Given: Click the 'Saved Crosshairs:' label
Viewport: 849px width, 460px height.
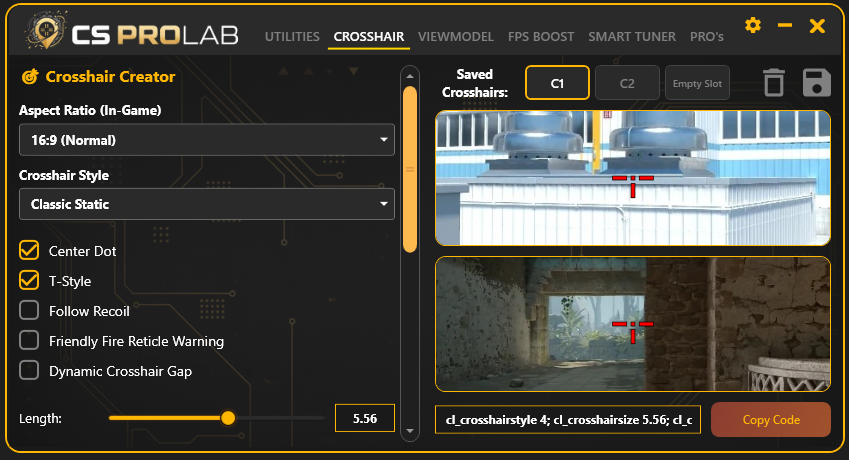Looking at the screenshot, I should pyautogui.click(x=475, y=83).
